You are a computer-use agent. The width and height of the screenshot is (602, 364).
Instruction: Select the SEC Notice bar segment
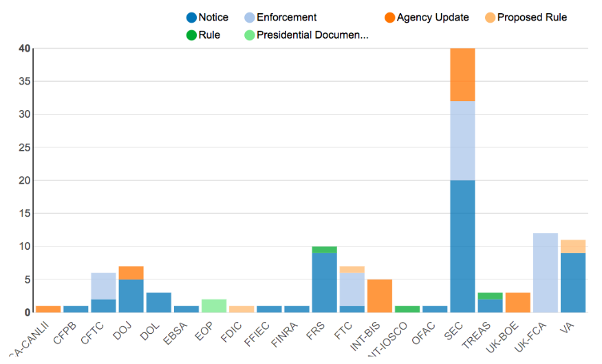click(x=462, y=246)
